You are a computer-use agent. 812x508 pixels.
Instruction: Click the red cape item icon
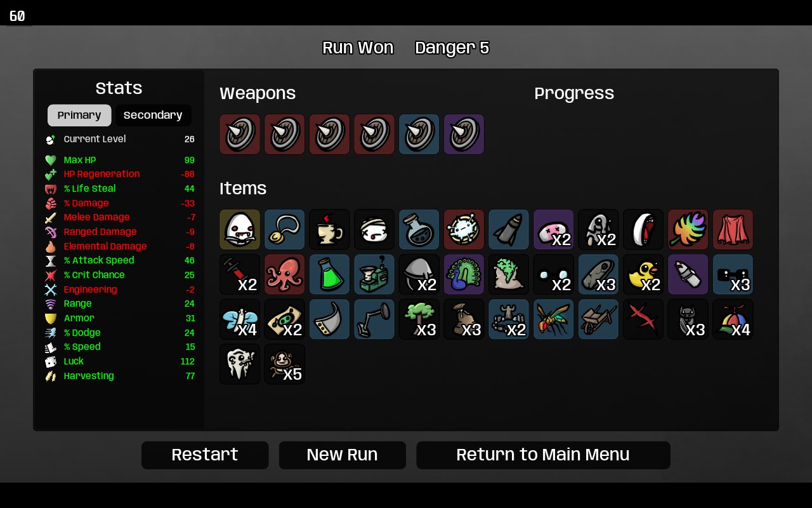pos(733,229)
